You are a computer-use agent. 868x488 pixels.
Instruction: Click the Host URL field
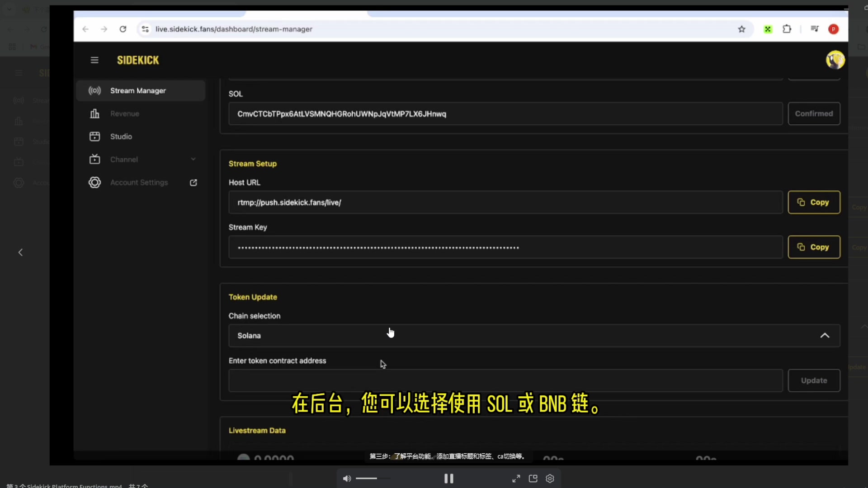point(505,202)
